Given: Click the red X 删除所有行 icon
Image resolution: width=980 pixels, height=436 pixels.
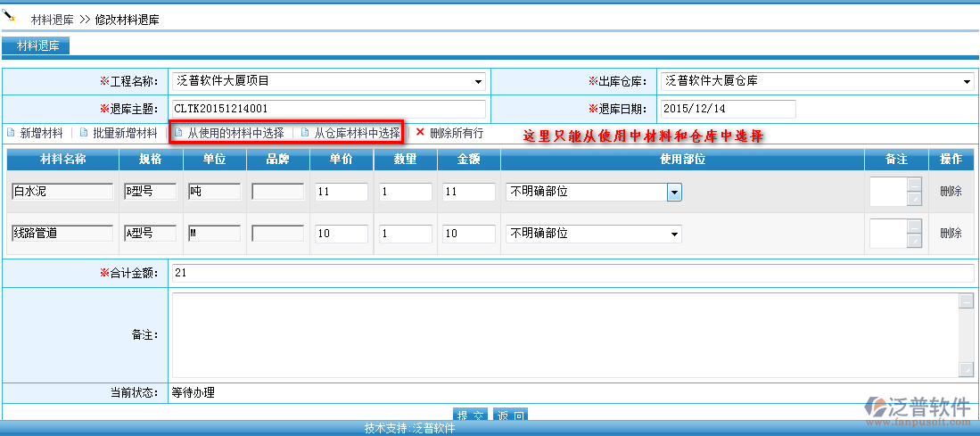Looking at the screenshot, I should (420, 132).
